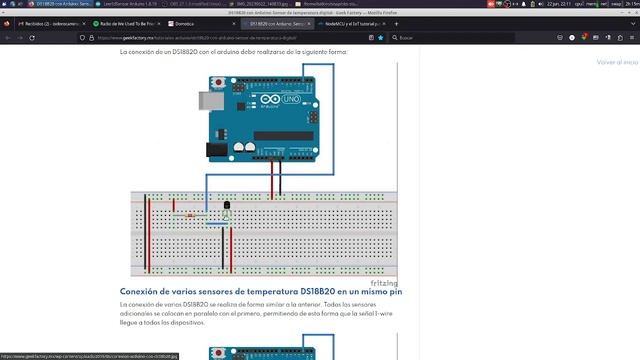Close the Recibidos (2) tab

click(84, 24)
